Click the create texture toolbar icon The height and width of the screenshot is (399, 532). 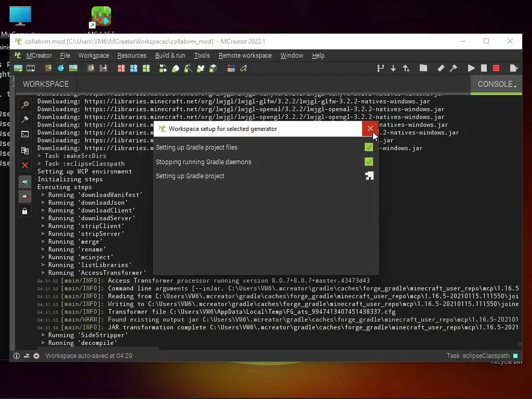[x=18, y=69]
